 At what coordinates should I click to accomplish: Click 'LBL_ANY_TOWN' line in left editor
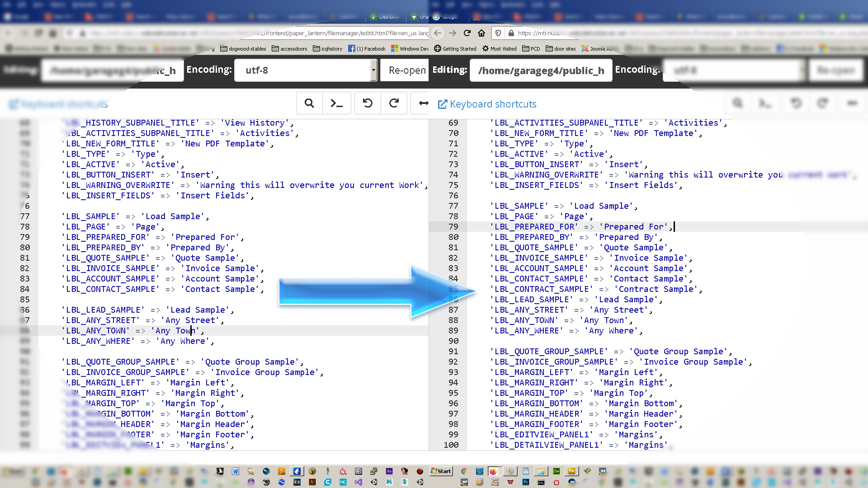pyautogui.click(x=132, y=331)
